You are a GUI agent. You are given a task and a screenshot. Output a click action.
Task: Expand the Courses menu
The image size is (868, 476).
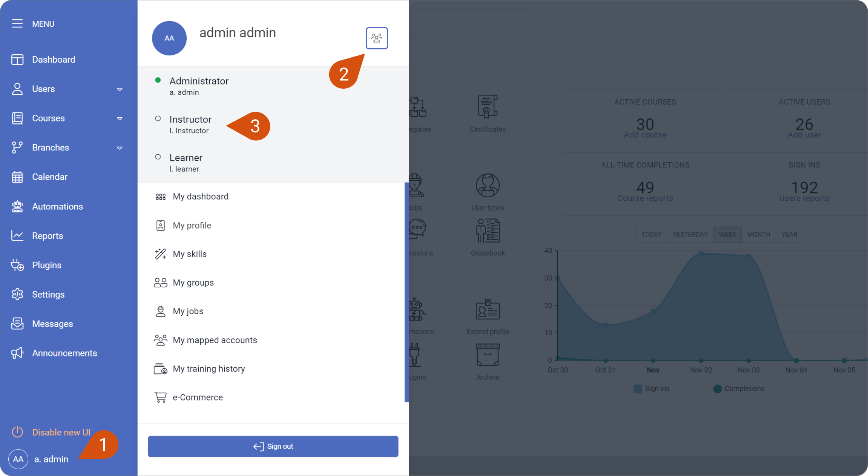coord(120,118)
